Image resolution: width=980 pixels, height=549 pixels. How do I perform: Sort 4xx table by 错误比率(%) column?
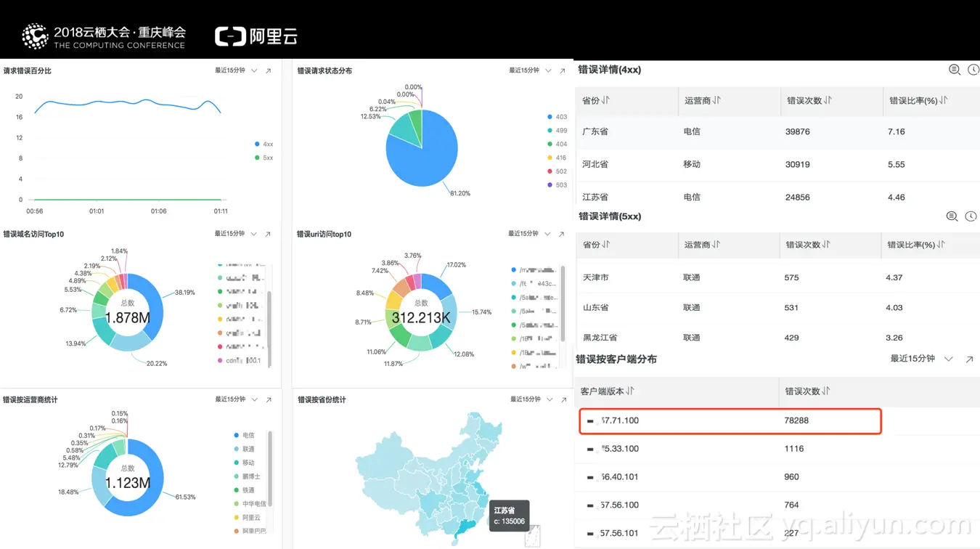(x=944, y=100)
